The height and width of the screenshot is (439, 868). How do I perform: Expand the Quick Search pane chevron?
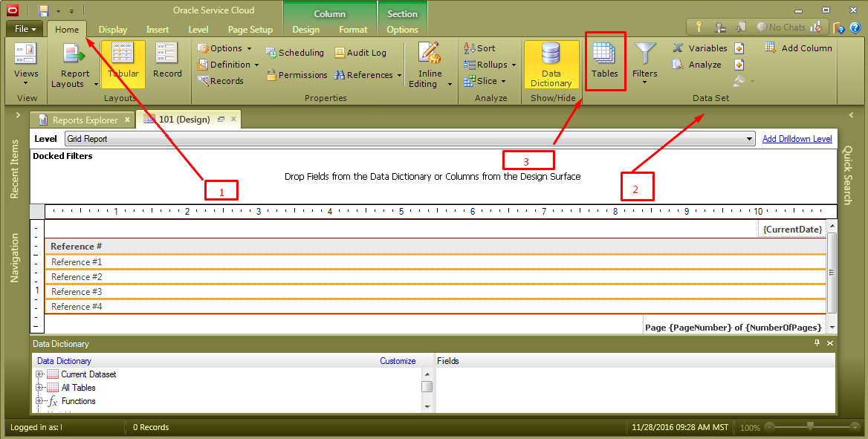click(x=852, y=115)
